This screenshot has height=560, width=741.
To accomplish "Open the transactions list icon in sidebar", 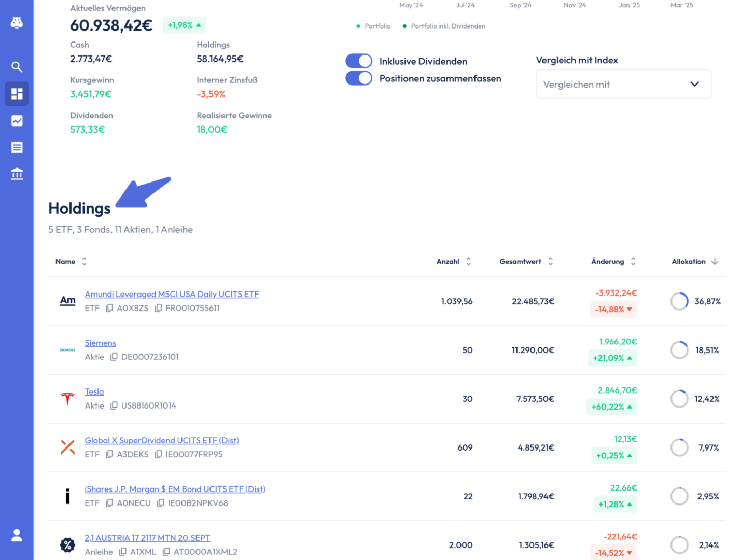I will [17, 147].
